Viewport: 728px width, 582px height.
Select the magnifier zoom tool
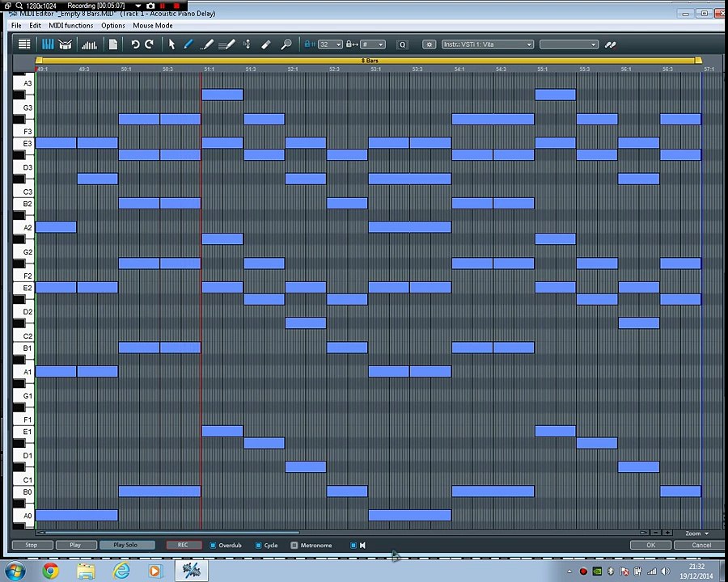click(286, 44)
